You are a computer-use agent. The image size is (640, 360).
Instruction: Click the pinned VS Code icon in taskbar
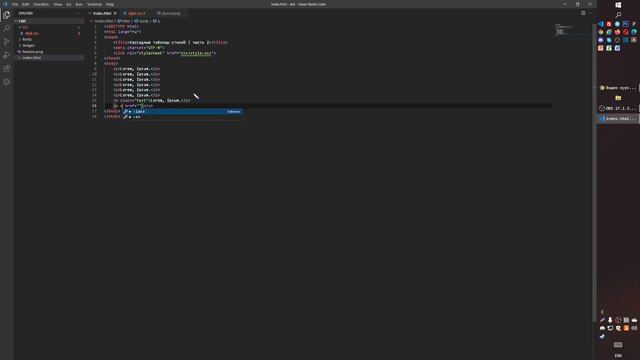coord(601,24)
